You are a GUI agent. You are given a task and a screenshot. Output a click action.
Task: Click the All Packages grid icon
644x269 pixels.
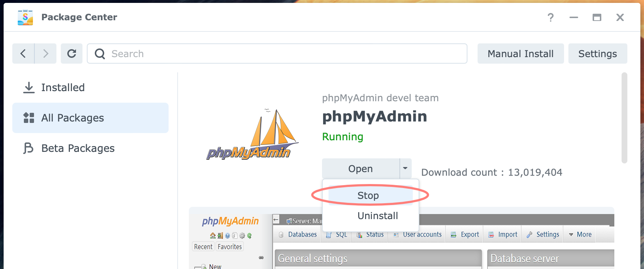pos(29,118)
